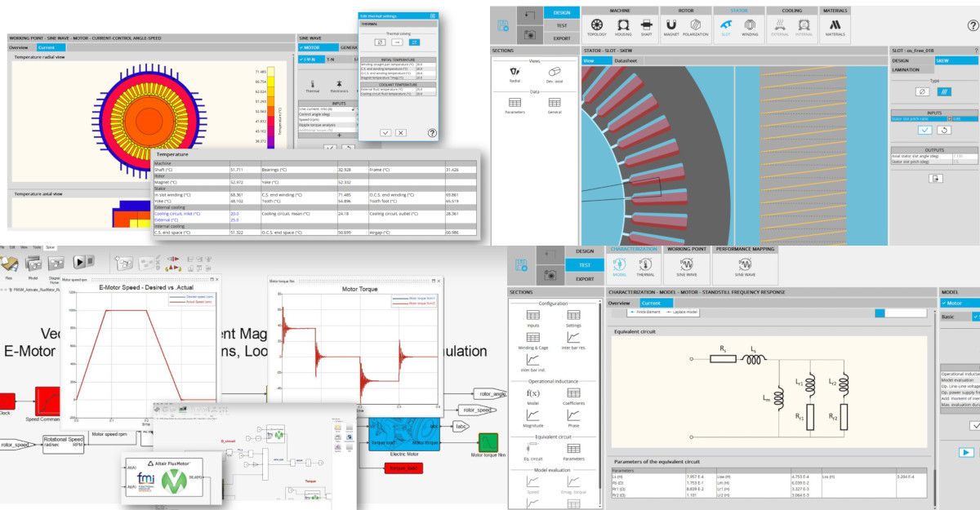Switch to the Datasheet tab
This screenshot has width=980, height=510.
pyautogui.click(x=626, y=61)
